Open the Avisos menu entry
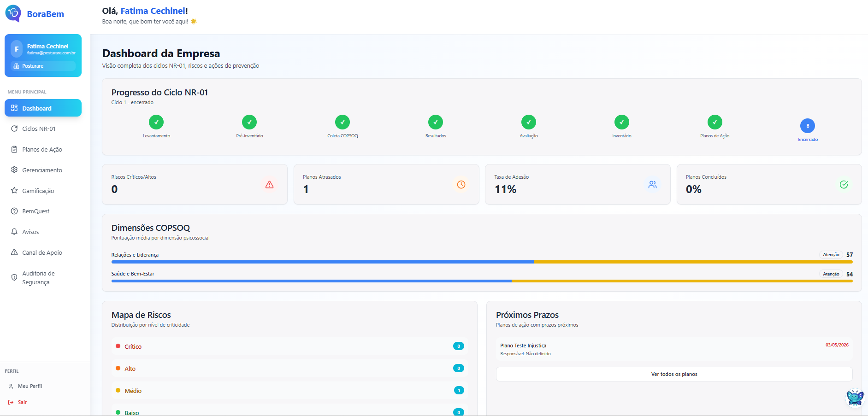 (43, 232)
